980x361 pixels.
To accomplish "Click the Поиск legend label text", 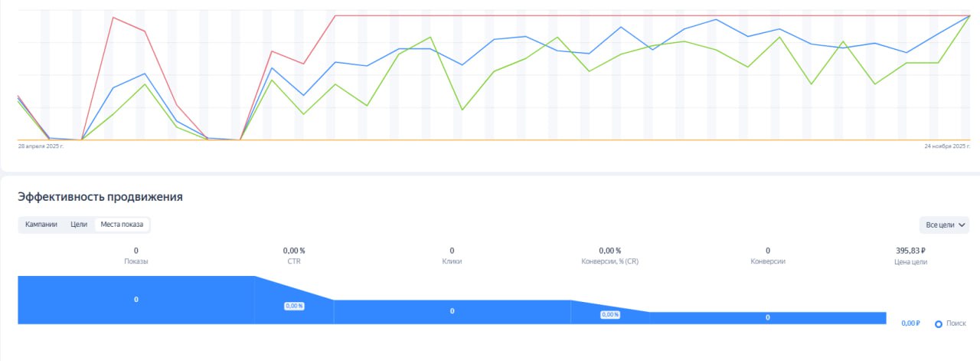I will [956, 324].
